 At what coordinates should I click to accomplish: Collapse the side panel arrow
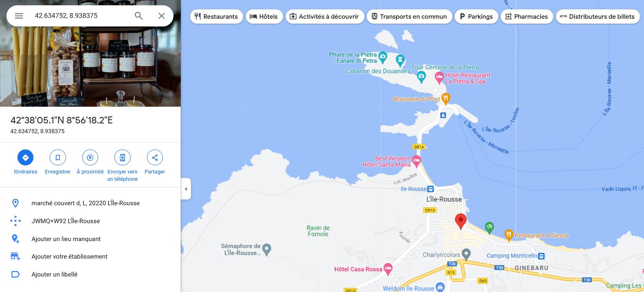[186, 189]
